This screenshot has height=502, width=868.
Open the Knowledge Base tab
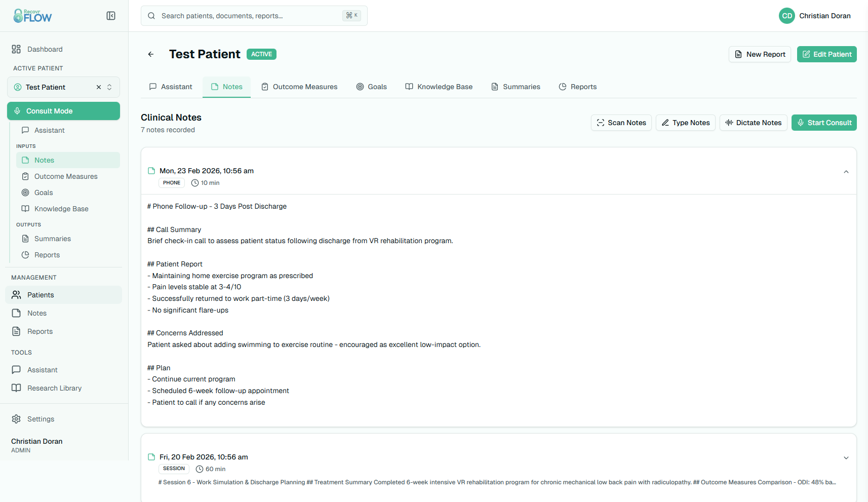coord(439,87)
